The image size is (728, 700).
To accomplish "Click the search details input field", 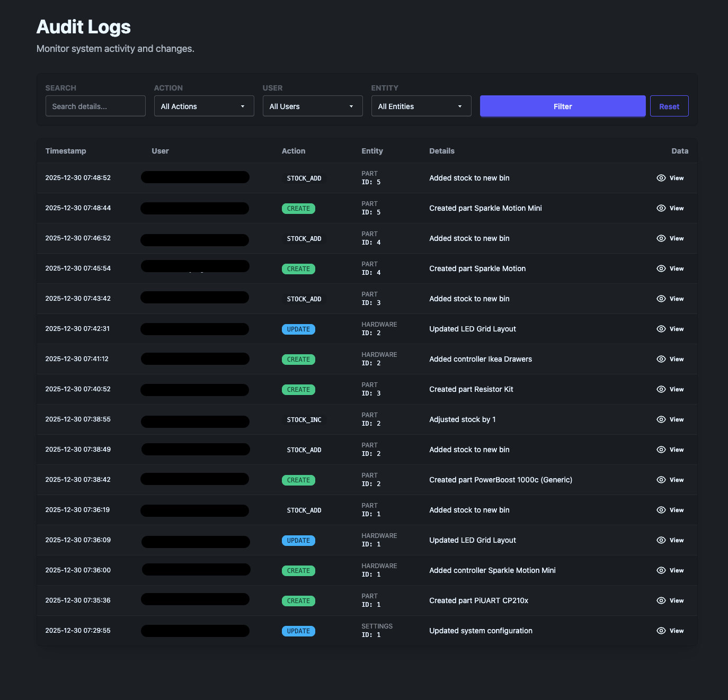I will coord(95,106).
